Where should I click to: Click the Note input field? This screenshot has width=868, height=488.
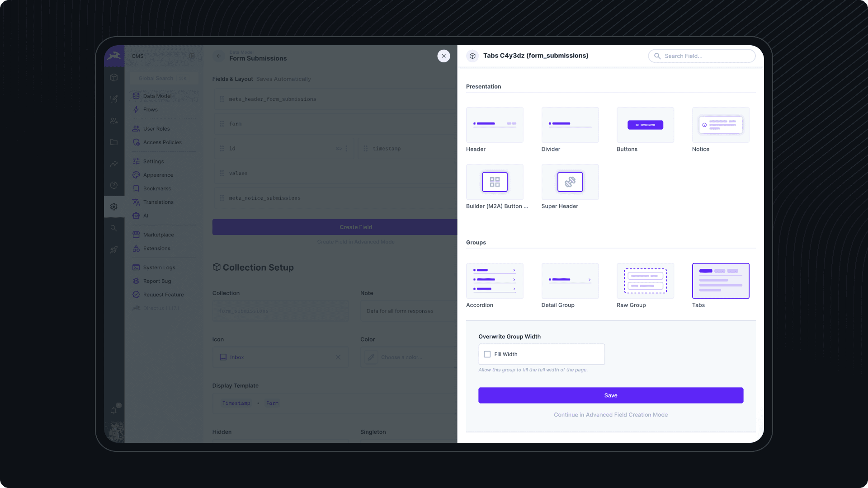click(x=409, y=311)
